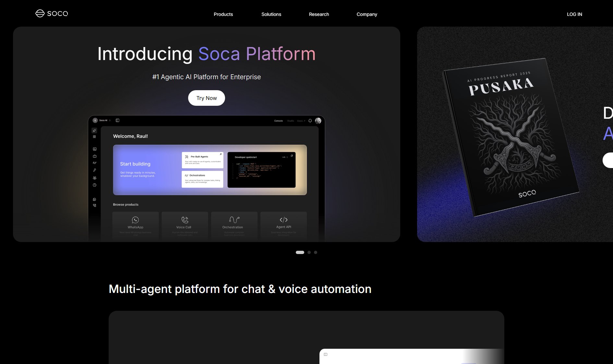Click the key icon in dashboard sidebar
This screenshot has width=613, height=364.
[95, 170]
